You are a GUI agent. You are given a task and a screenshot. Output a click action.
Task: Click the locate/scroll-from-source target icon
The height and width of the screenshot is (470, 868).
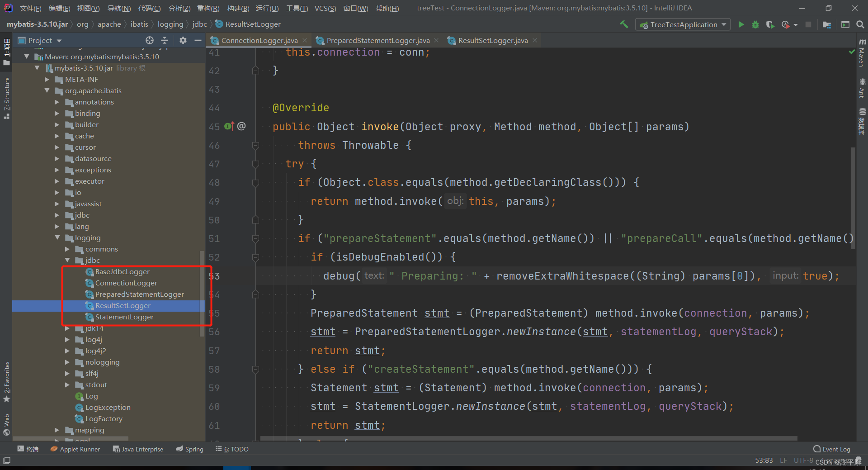click(150, 40)
